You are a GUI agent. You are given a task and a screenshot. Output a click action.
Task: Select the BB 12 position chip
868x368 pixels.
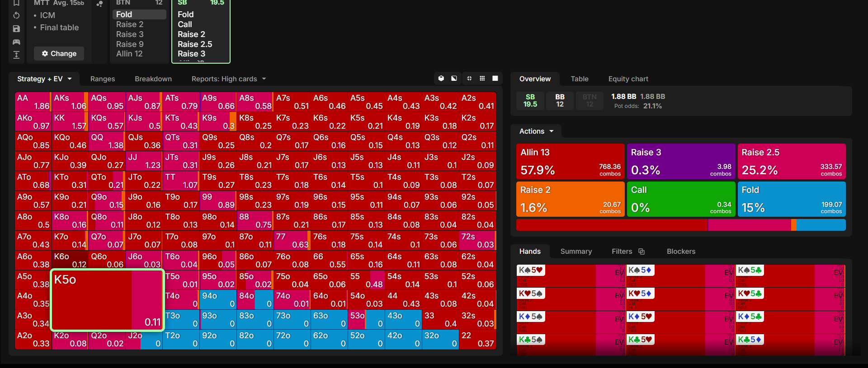click(x=560, y=101)
